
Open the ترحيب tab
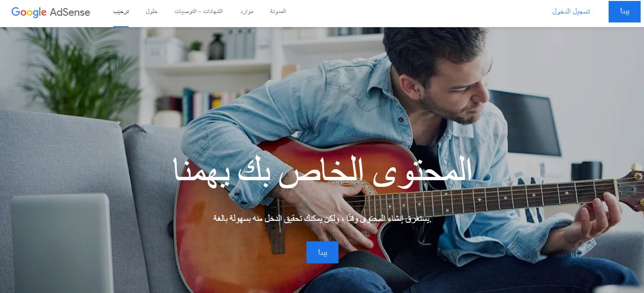tap(121, 11)
